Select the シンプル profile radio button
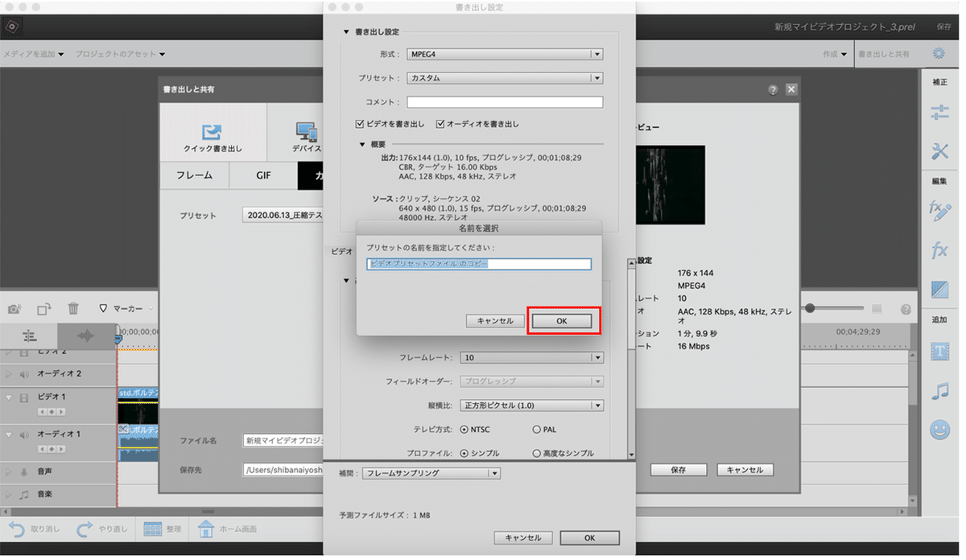This screenshot has width=966, height=560. (x=464, y=453)
